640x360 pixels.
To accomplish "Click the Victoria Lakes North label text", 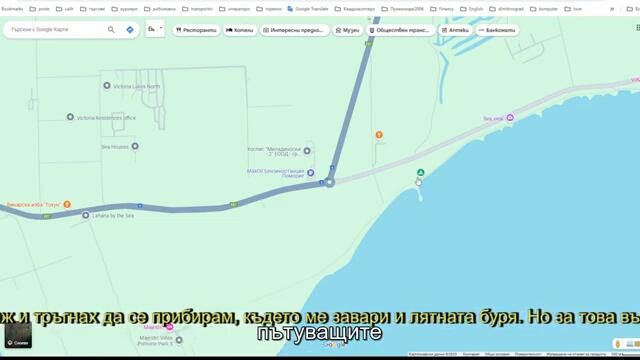I will click(137, 86).
